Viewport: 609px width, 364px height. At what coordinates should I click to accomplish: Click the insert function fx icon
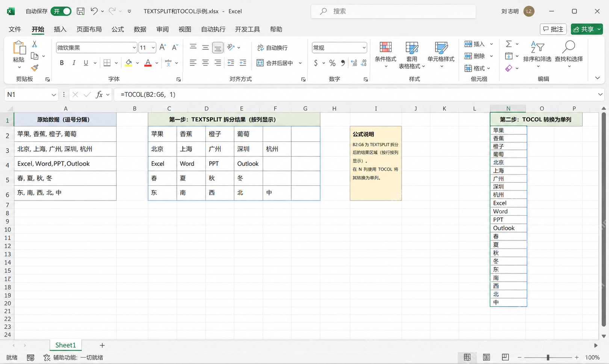point(99,95)
